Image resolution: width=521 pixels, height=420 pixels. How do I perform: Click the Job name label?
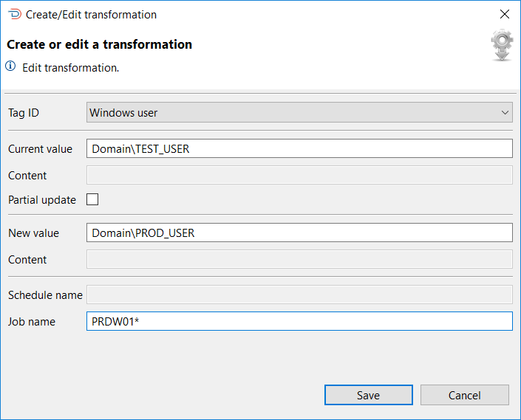(32, 322)
